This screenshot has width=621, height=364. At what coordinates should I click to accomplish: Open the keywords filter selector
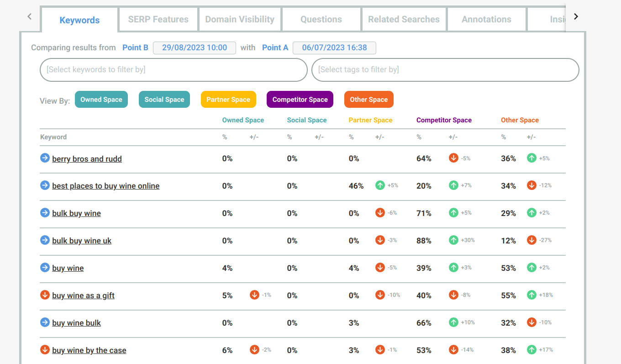click(174, 70)
